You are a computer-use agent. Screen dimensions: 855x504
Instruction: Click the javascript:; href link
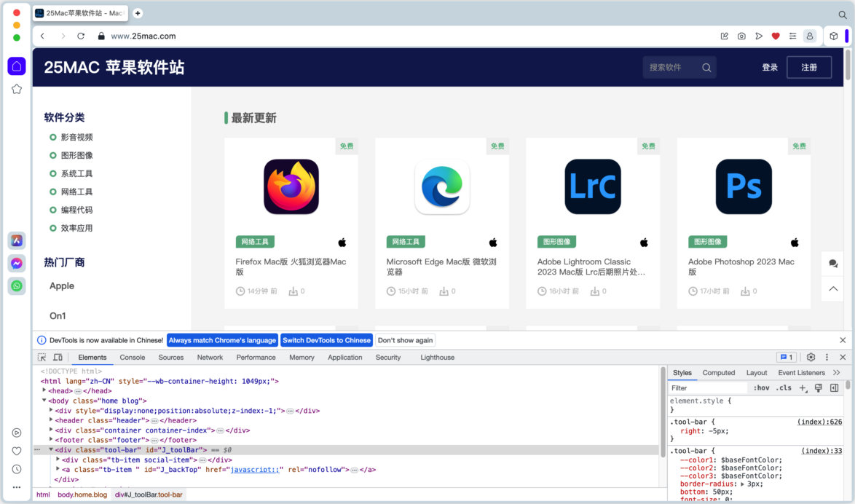(x=255, y=470)
